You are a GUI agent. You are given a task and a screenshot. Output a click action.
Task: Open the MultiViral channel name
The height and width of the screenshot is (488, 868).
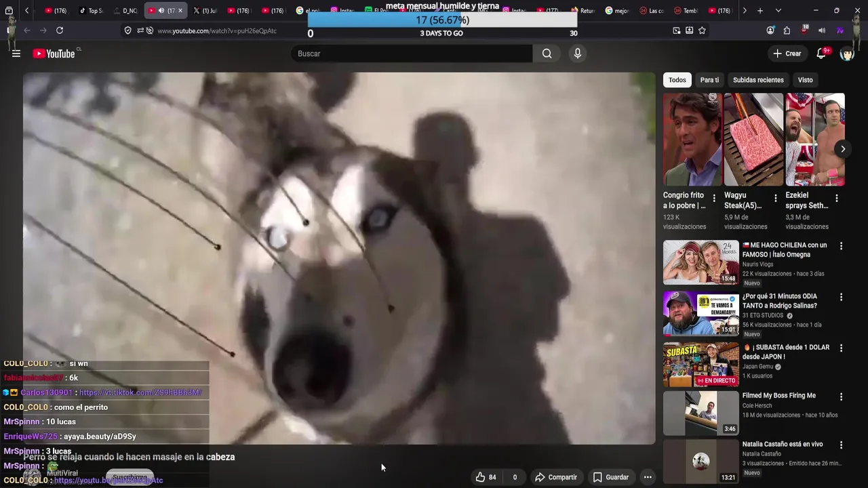pyautogui.click(x=62, y=473)
